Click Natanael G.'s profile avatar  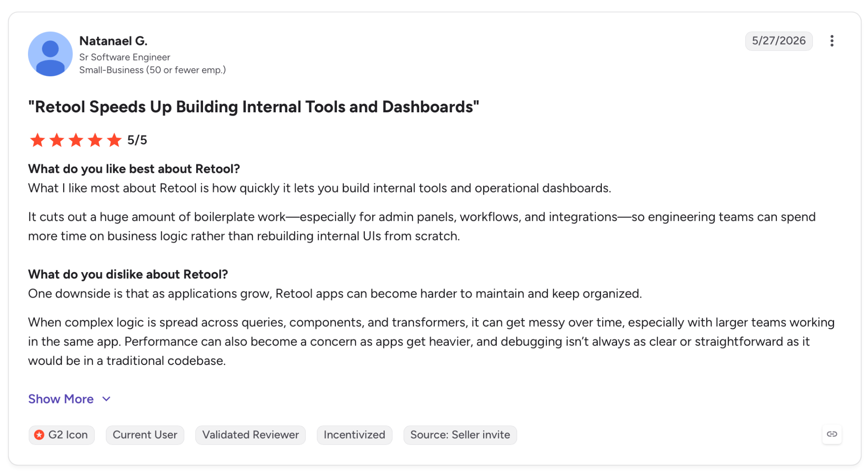coord(50,54)
